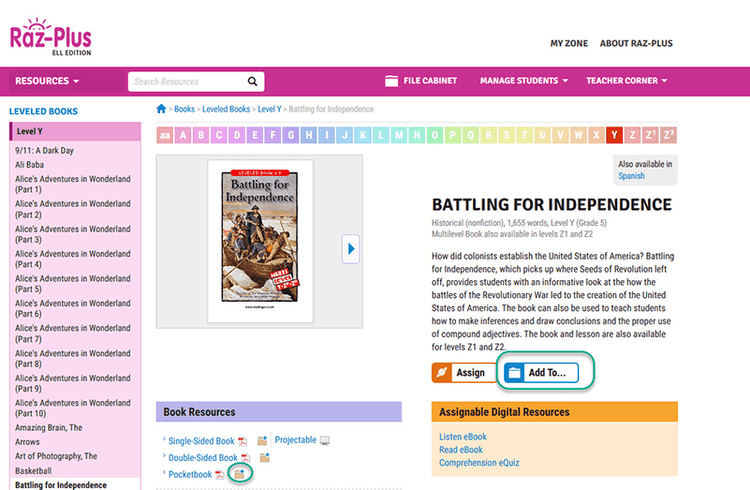
Task: Click Books in breadcrumb
Action: (x=184, y=109)
